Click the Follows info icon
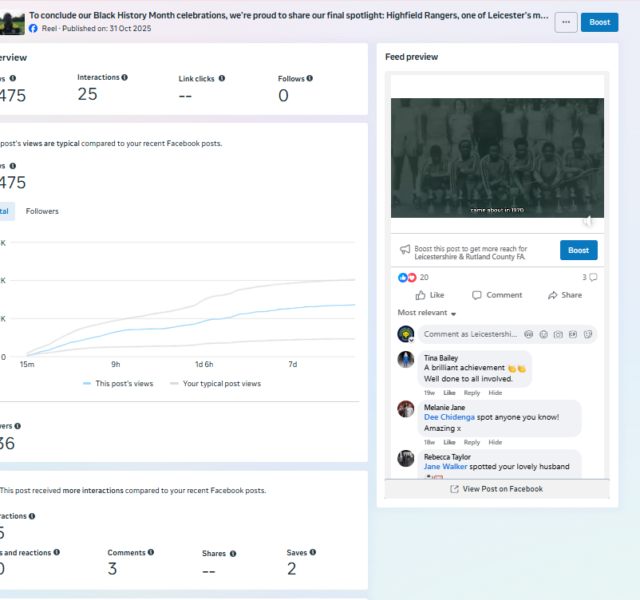This screenshot has height=600, width=640. pos(310,78)
